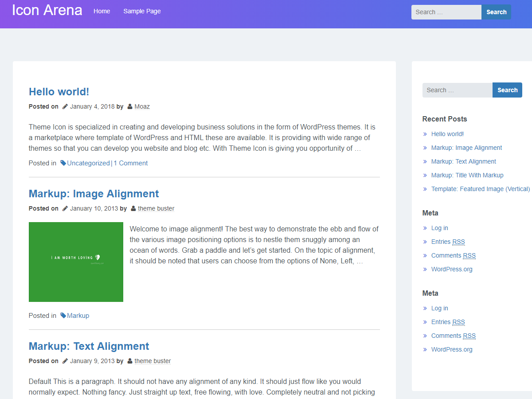532x399 pixels.
Task: Open the green 'I am worth loving' thumbnail
Action: click(76, 262)
